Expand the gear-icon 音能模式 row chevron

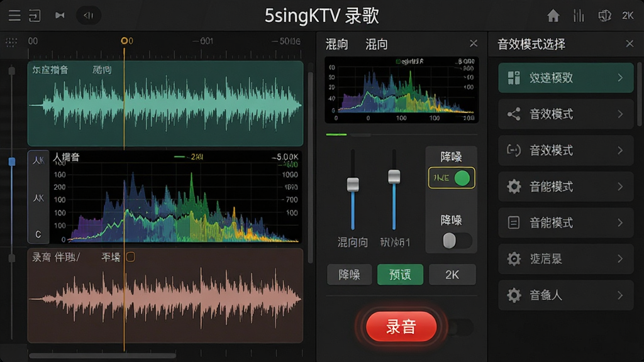[621, 187]
